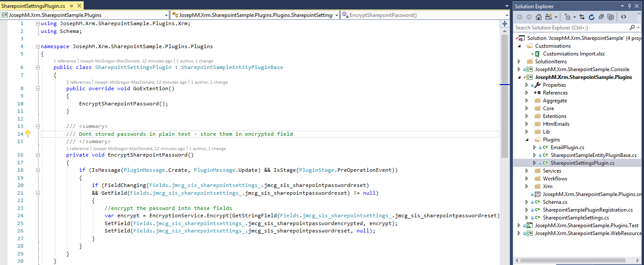Collapse the GoExtention method outline
This screenshot has height=265, width=644.
click(38, 88)
